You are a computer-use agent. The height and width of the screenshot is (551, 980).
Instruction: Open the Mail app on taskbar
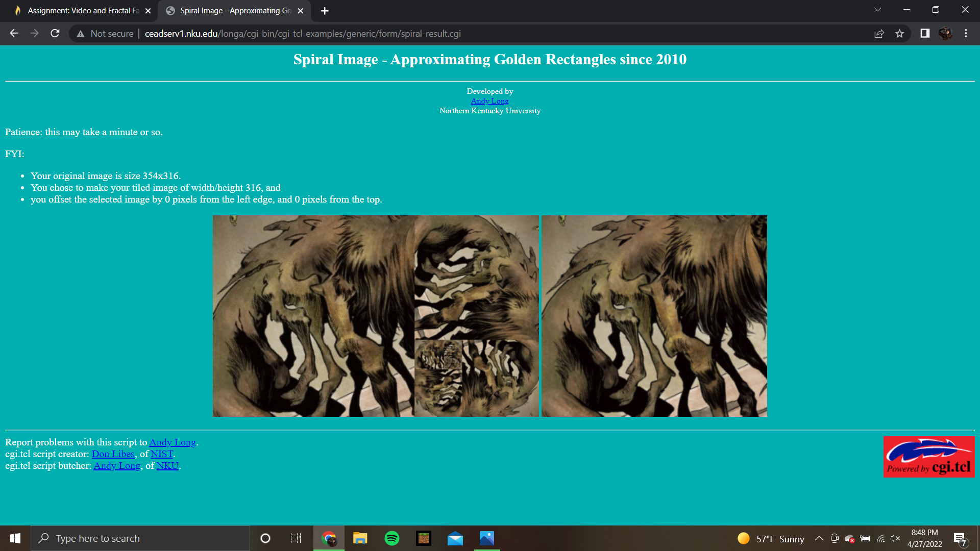tap(455, 538)
